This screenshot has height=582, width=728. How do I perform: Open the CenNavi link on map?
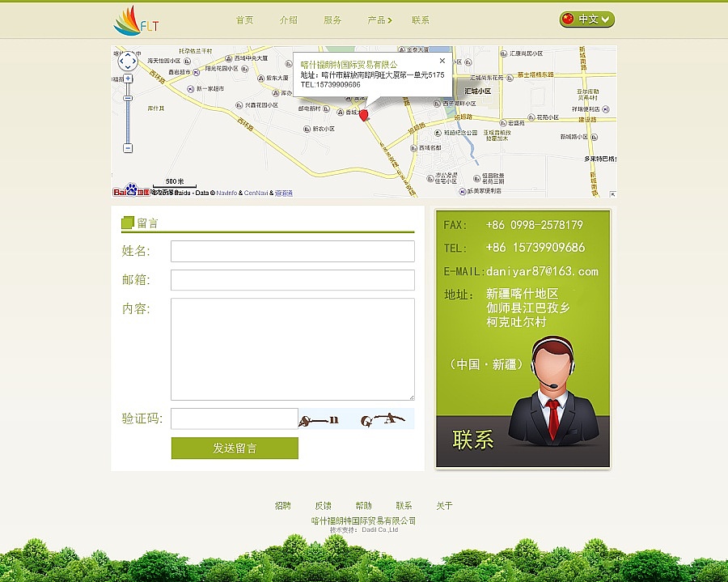(256, 193)
